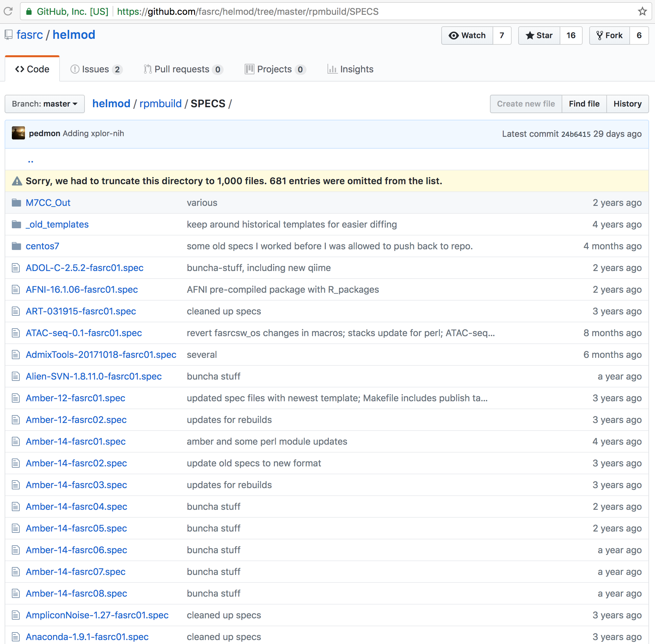This screenshot has height=644, width=655.
Task: Click the warning triangle icon in truncation notice
Action: coord(17,181)
